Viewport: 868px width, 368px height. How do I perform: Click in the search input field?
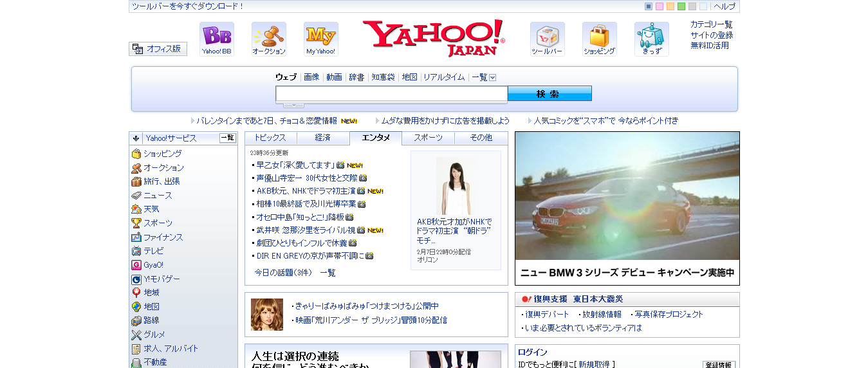tap(392, 94)
